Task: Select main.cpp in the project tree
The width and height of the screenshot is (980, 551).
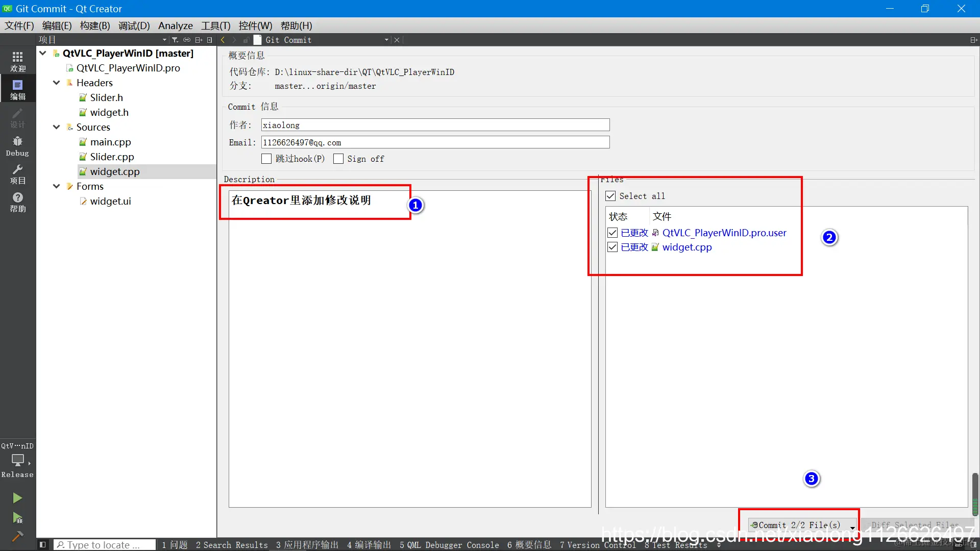Action: tap(110, 142)
